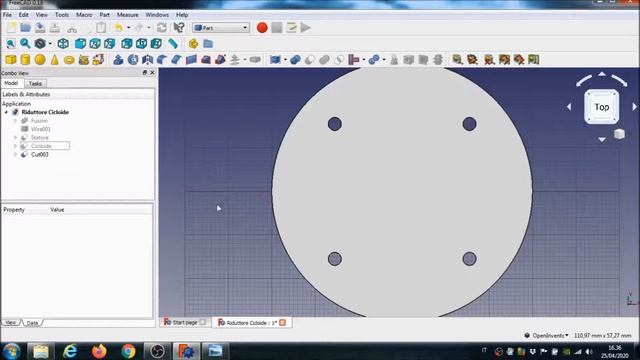This screenshot has height=360, width=640.
Task: Insert a Cylinder primitive
Action: [25, 60]
